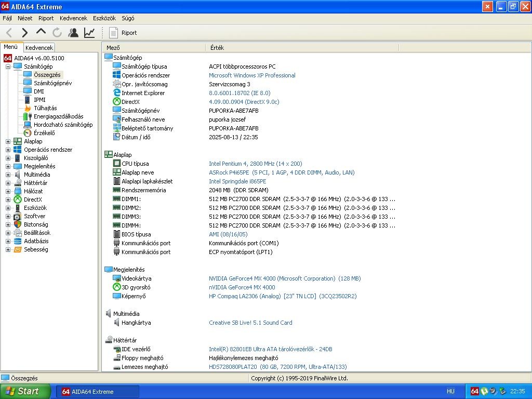Expand the Hálózat tree node
Image resolution: width=532 pixels, height=399 pixels.
[8, 191]
